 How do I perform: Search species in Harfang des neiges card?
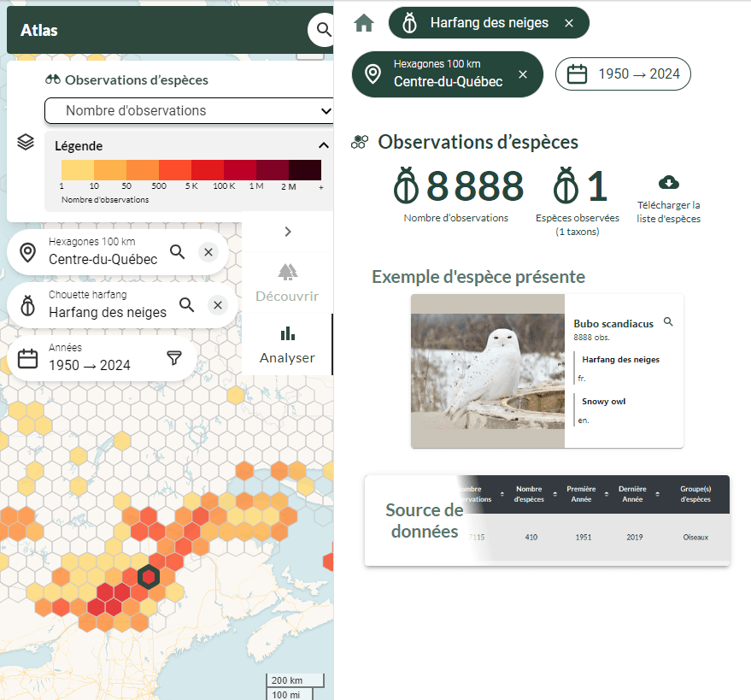(x=186, y=305)
